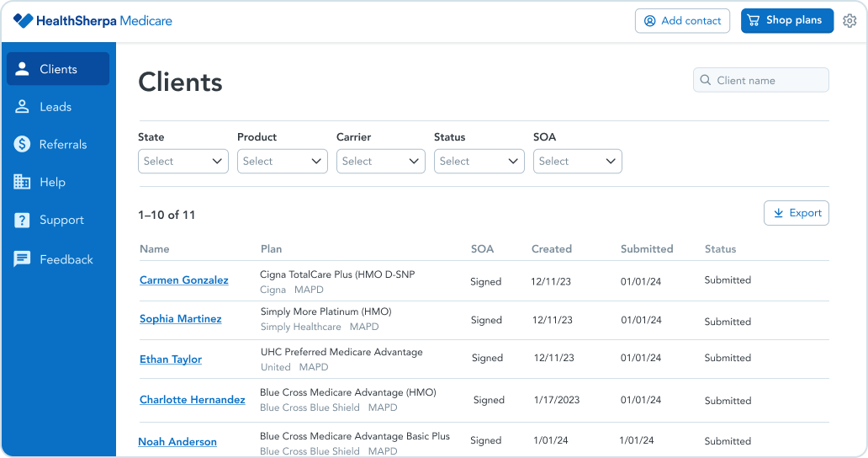Export the client list
868x458 pixels.
(x=797, y=213)
